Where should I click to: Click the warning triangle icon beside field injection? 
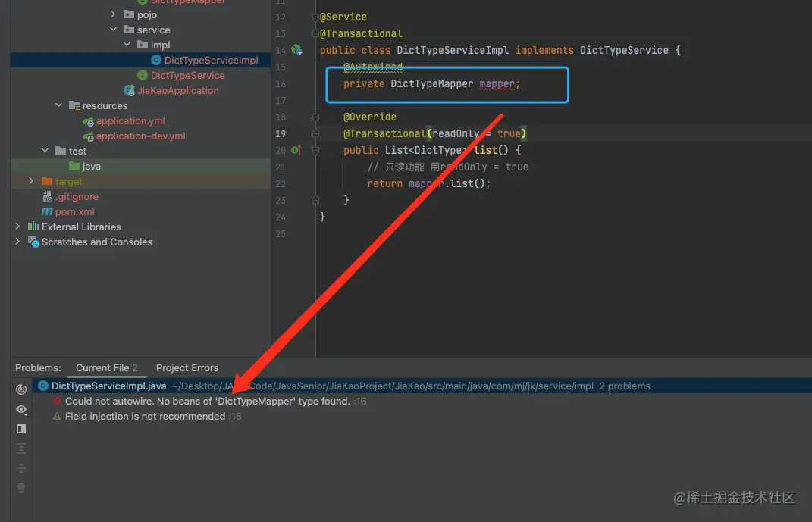point(56,416)
